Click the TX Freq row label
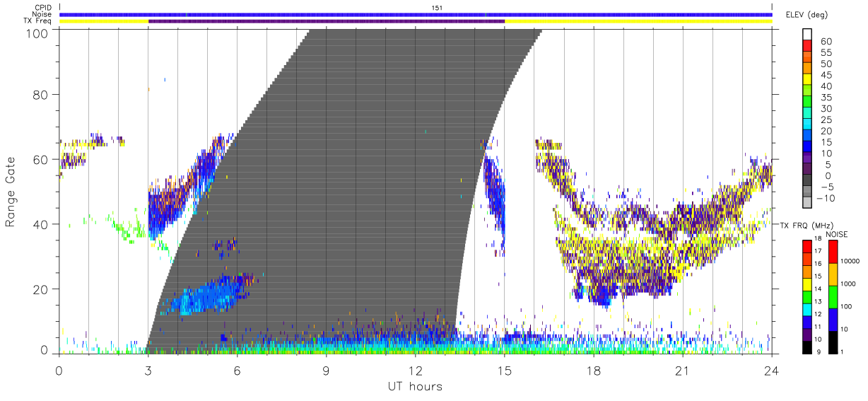868x401 pixels. click(38, 21)
